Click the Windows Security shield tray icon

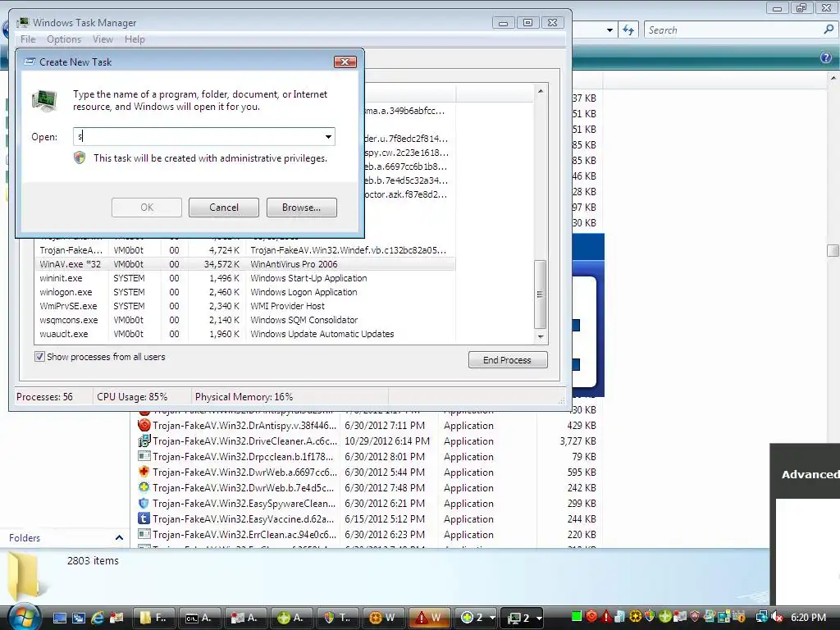[650, 616]
